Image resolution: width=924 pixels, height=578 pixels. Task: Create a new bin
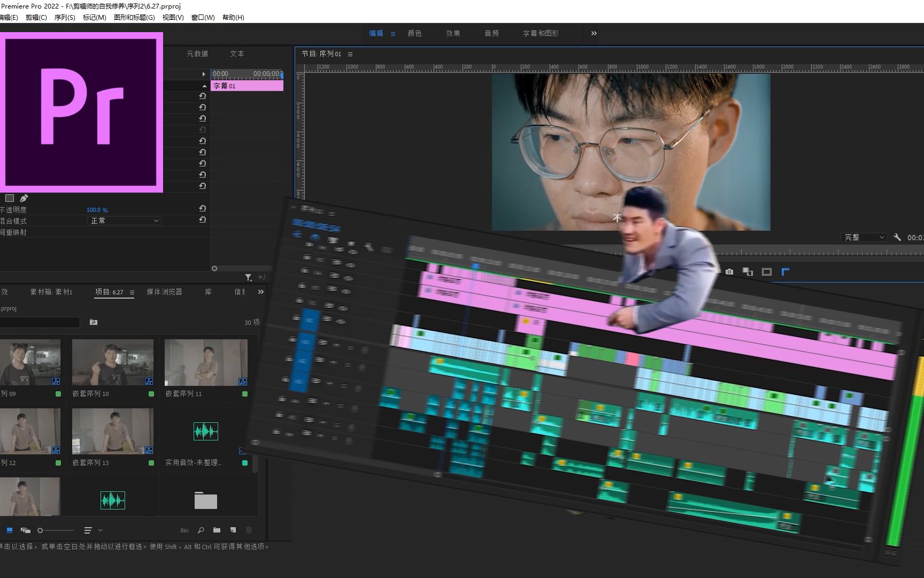[217, 530]
